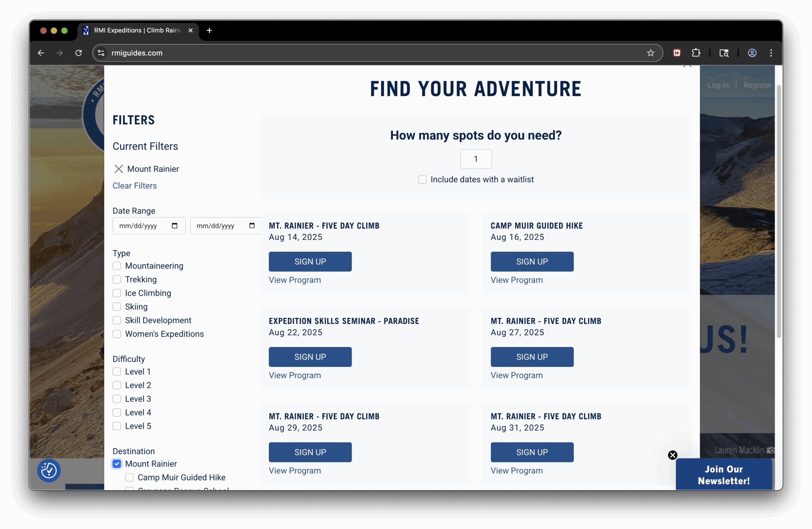Open the Extensions puzzle icon
This screenshot has height=529, width=812.
(x=696, y=53)
